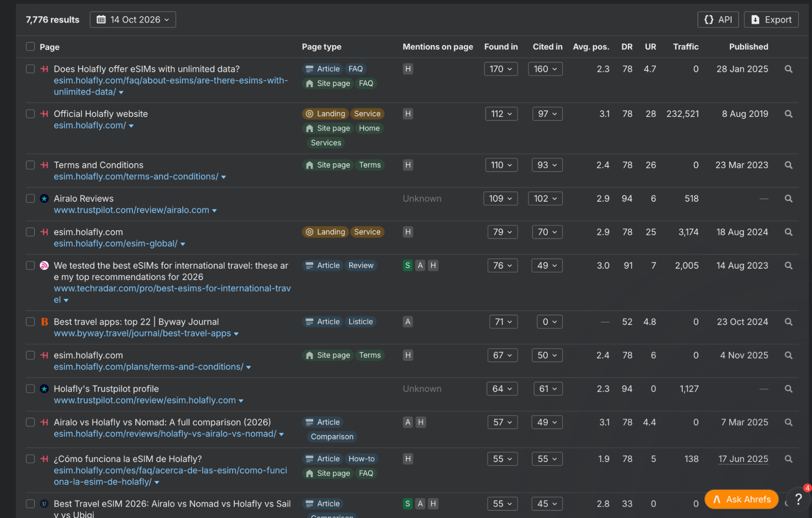Click the Export button
Screen dimensions: 812x518
pos(771,19)
